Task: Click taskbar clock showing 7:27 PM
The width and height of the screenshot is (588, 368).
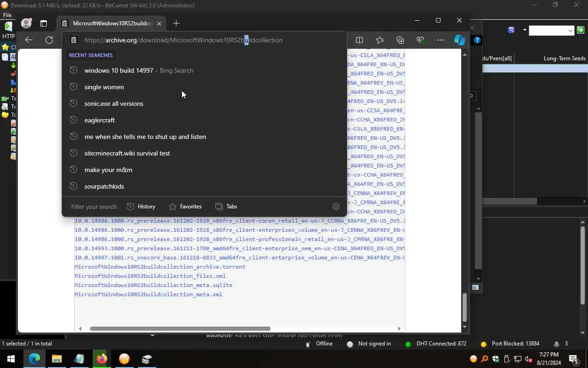Action: 548,359
